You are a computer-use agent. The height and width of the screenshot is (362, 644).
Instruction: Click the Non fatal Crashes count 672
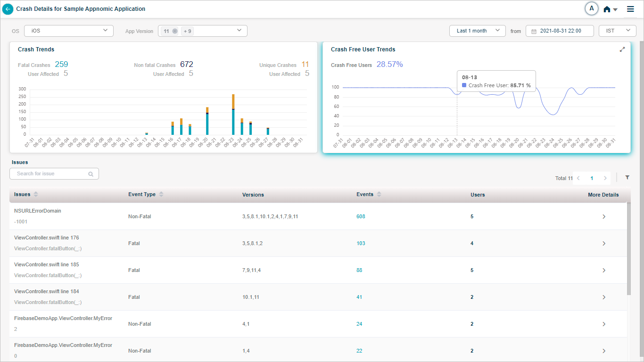tap(187, 65)
